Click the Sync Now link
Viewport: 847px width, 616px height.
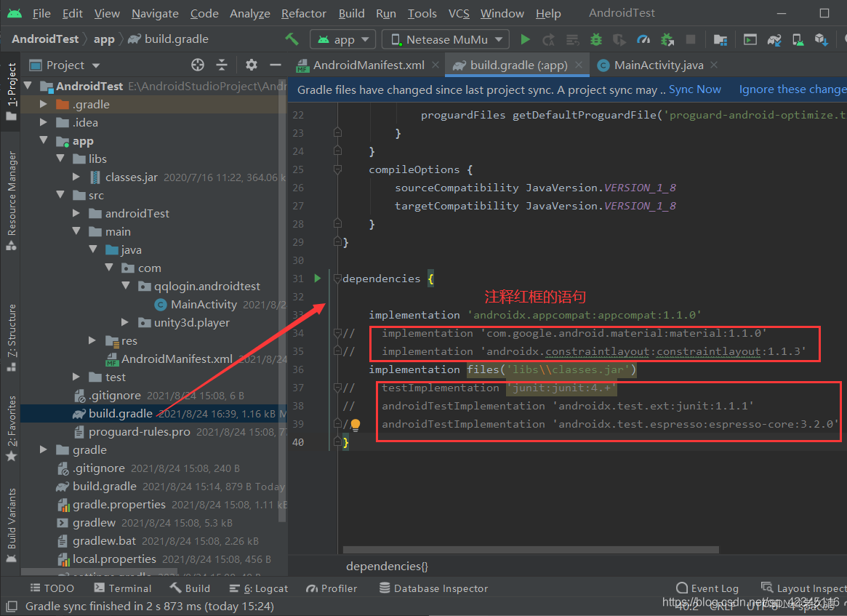pyautogui.click(x=697, y=89)
